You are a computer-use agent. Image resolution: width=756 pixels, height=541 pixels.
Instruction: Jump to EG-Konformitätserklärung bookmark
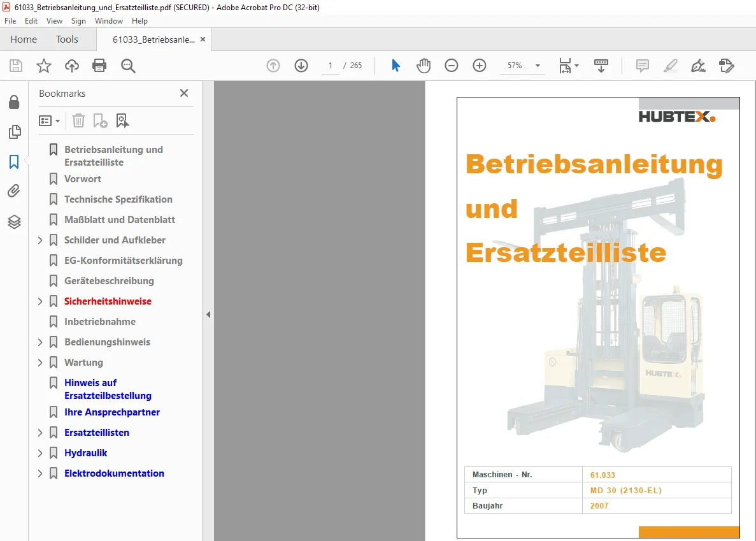(x=124, y=261)
